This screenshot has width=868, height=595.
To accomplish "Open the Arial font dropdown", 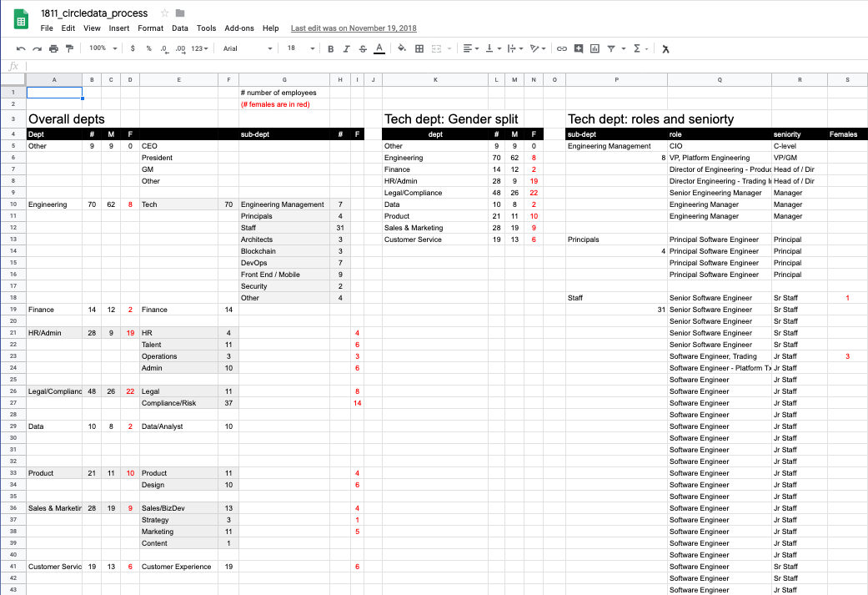I will pos(248,48).
